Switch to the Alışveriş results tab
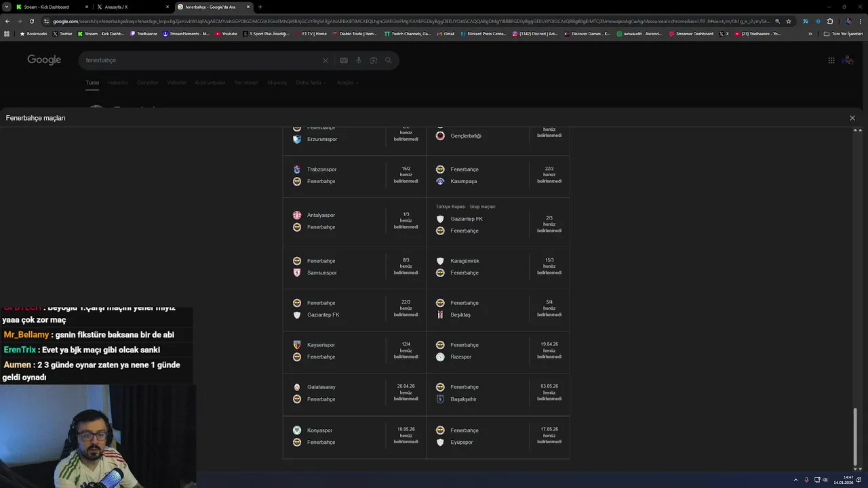The height and width of the screenshot is (488, 868). [x=277, y=83]
